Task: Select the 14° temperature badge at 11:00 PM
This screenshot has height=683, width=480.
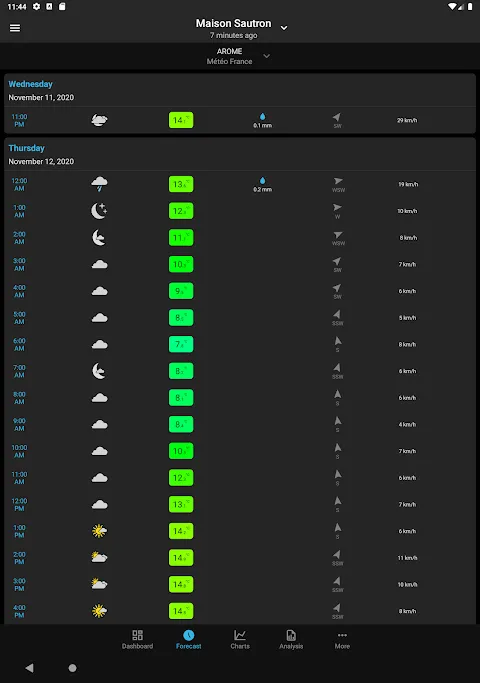Action: click(x=181, y=120)
